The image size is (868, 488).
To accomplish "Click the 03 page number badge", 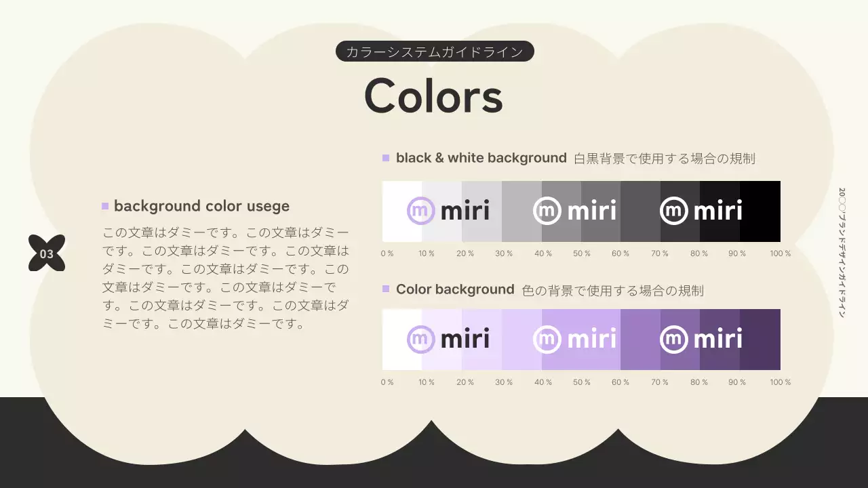I will click(47, 253).
